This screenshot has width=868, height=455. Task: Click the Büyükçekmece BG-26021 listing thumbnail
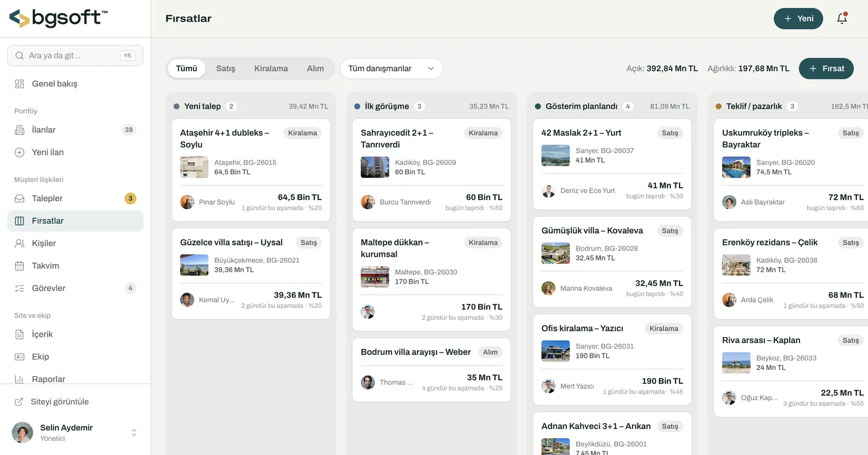(194, 265)
